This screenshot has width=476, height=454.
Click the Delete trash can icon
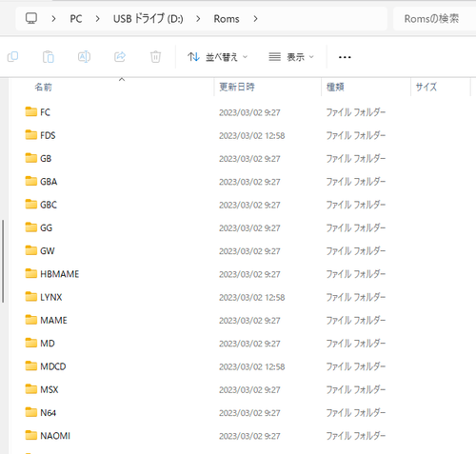(x=155, y=57)
